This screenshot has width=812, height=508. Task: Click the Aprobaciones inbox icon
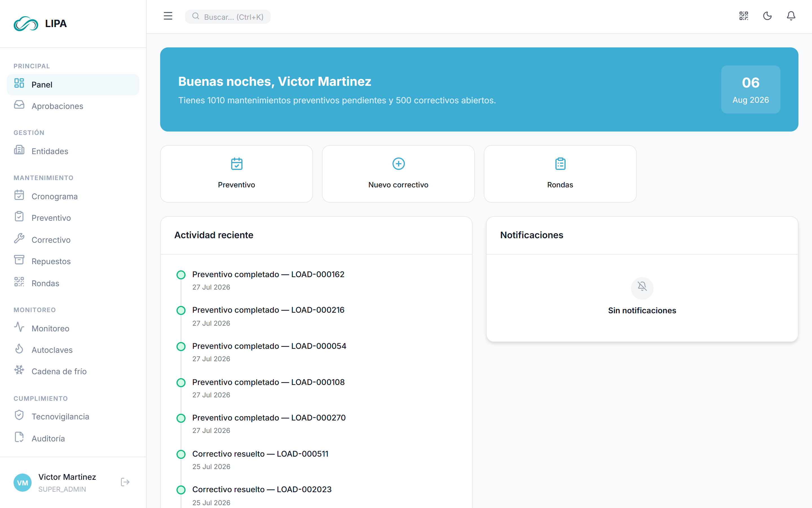coord(19,105)
